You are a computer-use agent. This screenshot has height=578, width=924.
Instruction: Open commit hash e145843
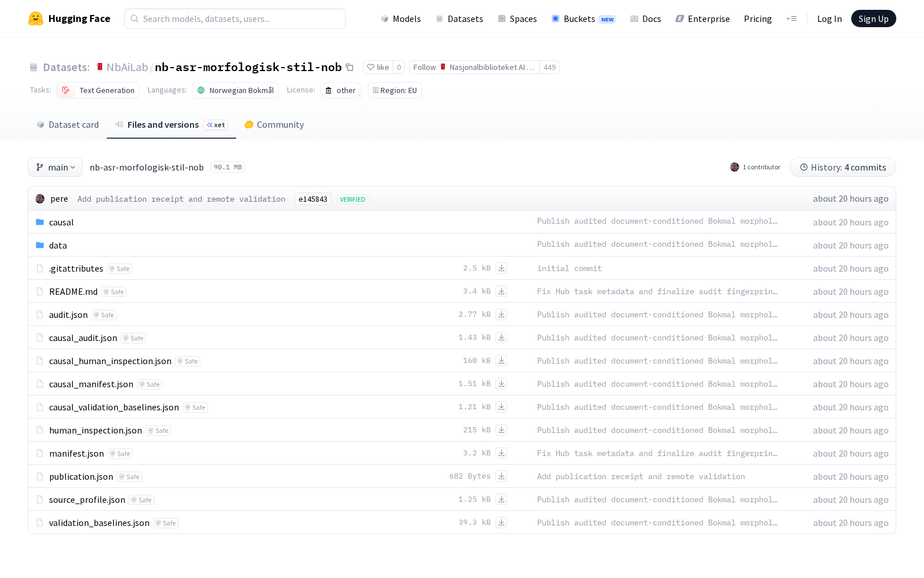coord(313,199)
